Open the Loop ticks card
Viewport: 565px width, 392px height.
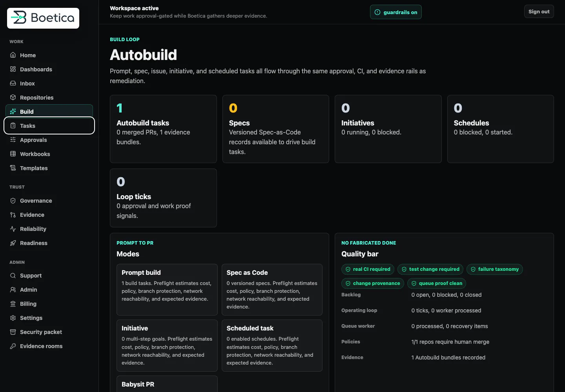[163, 198]
